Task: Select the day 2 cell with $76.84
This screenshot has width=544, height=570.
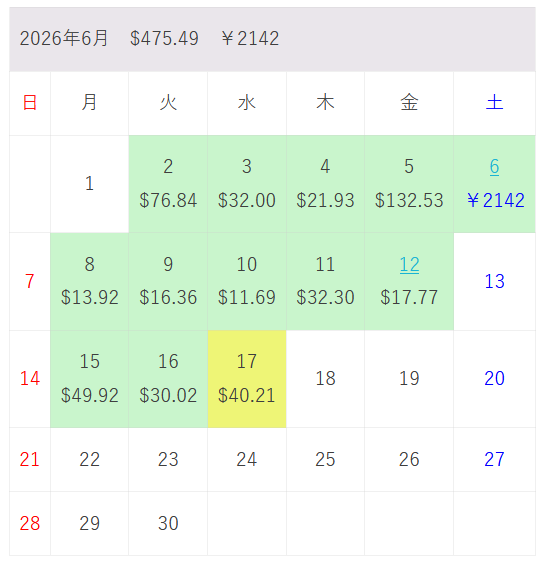Action: tap(168, 184)
